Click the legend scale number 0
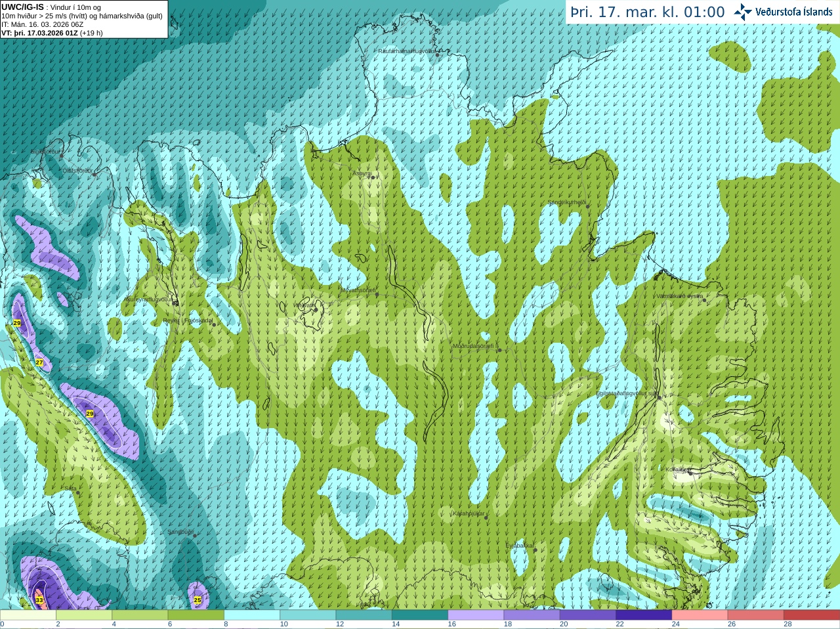 (x=2, y=624)
